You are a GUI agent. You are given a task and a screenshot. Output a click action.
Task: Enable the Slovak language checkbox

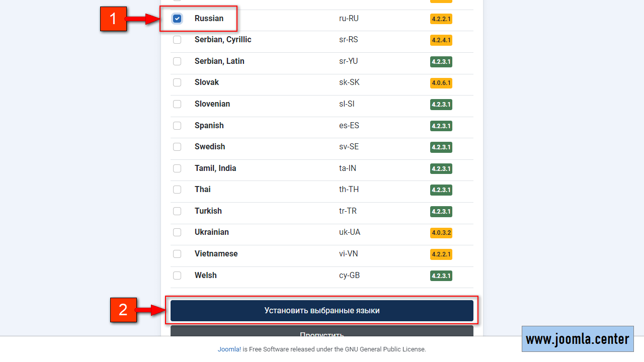pos(177,82)
